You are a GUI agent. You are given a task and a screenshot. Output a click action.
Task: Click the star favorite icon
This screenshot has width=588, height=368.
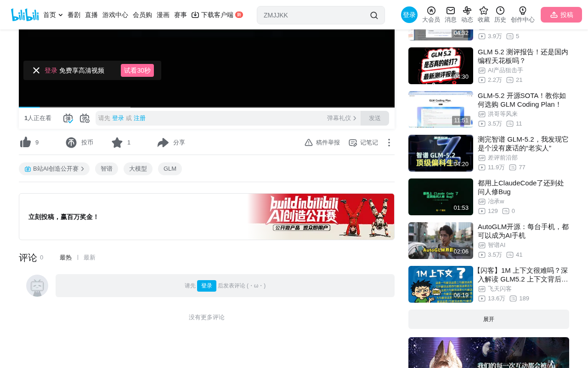pyautogui.click(x=117, y=143)
